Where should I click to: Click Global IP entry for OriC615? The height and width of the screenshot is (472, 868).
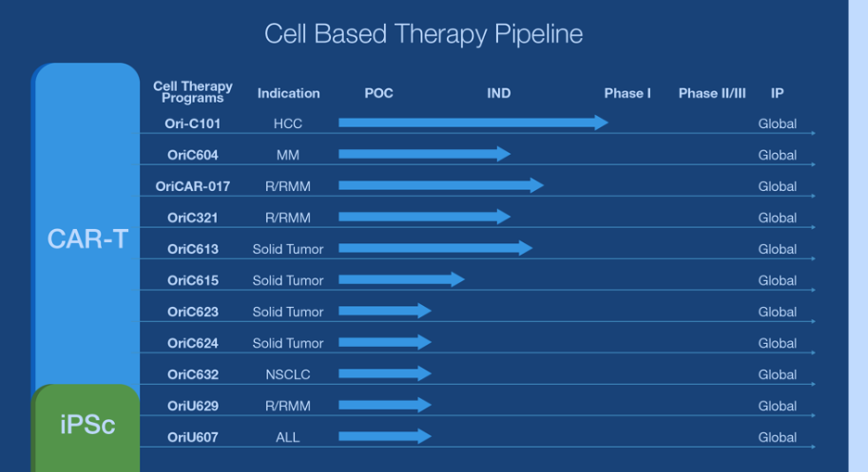[777, 281]
